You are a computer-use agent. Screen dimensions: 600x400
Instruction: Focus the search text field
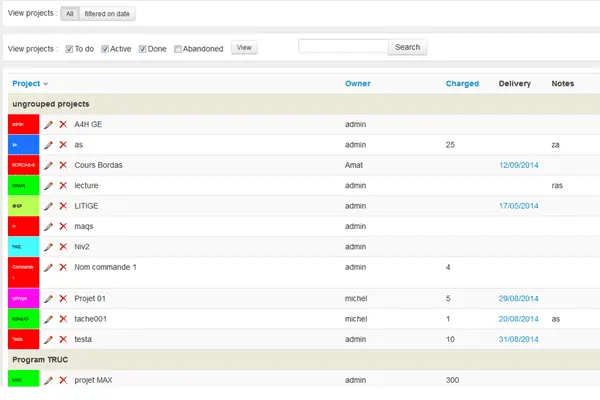click(x=342, y=47)
